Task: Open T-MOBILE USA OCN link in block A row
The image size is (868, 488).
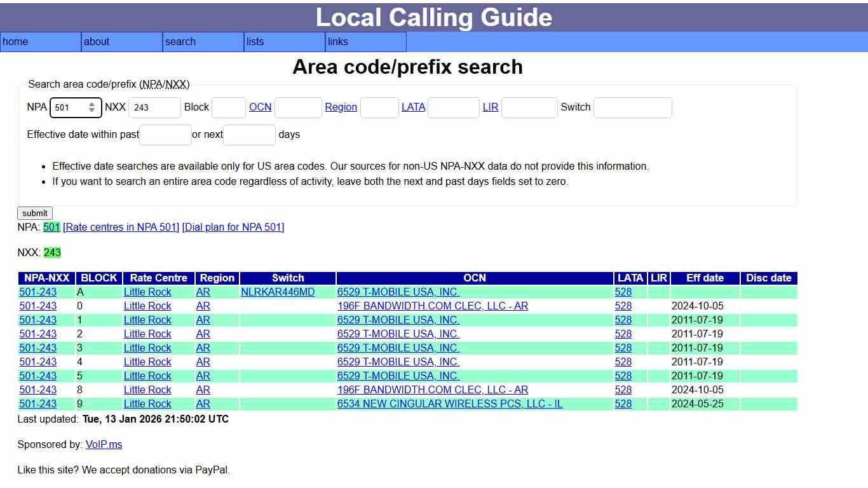Action: 398,292
